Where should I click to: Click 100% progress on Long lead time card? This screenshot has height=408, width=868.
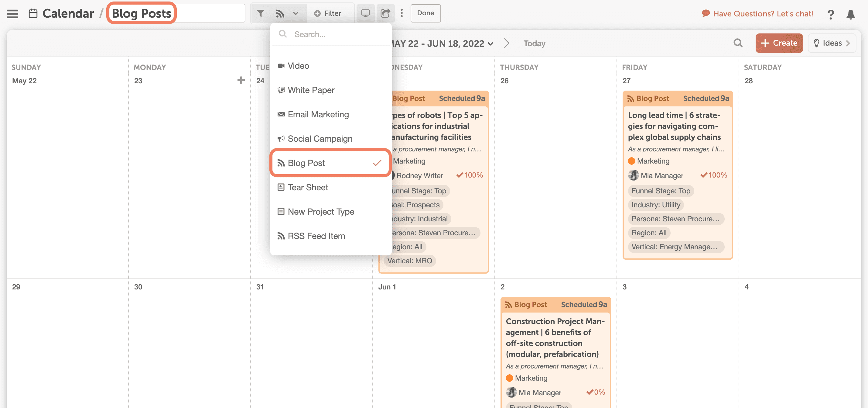click(x=714, y=175)
